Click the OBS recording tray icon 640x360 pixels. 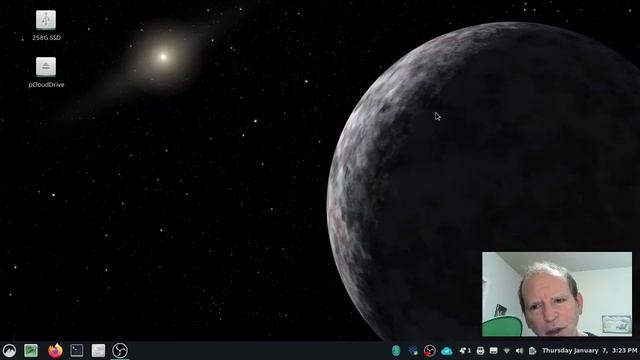[429, 351]
